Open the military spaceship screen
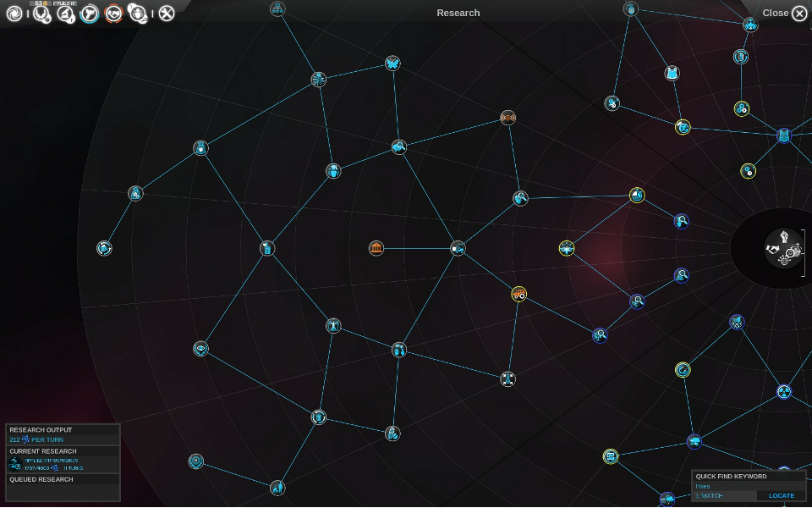The height and width of the screenshot is (508, 812). 90,14
